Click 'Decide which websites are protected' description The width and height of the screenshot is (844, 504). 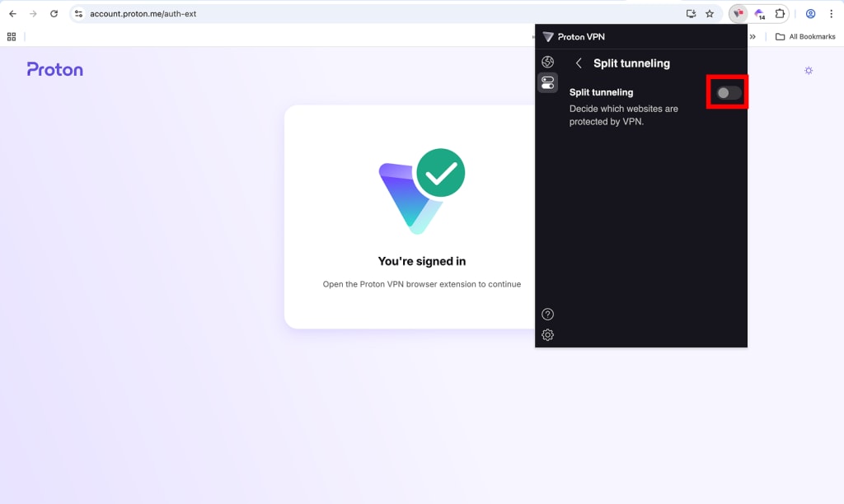(x=623, y=115)
